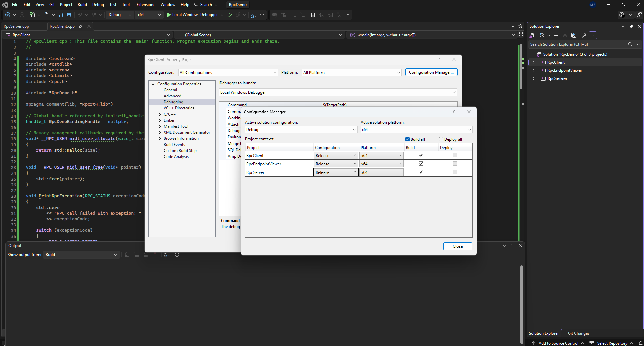
Task: Click the Open File toolbar icon
Action: click(46, 15)
